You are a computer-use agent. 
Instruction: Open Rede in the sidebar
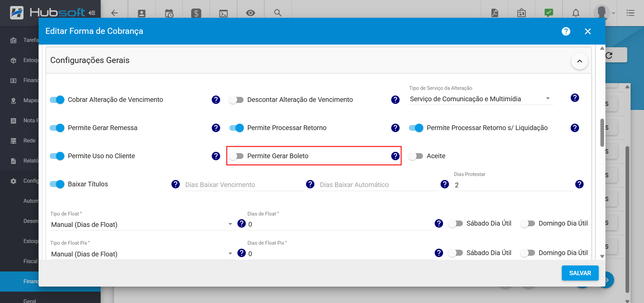coord(30,140)
